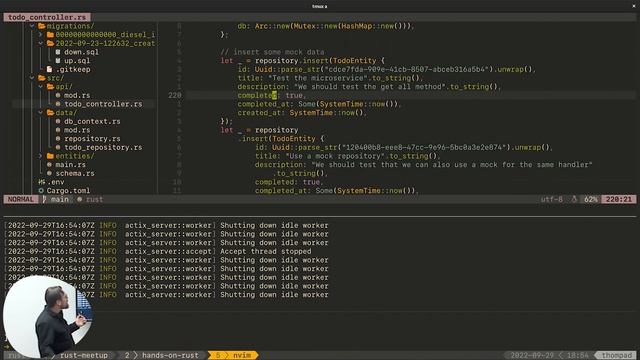This screenshot has height=360, width=640.
Task: Select .gitkeep in the file tree
Action: click(73, 69)
